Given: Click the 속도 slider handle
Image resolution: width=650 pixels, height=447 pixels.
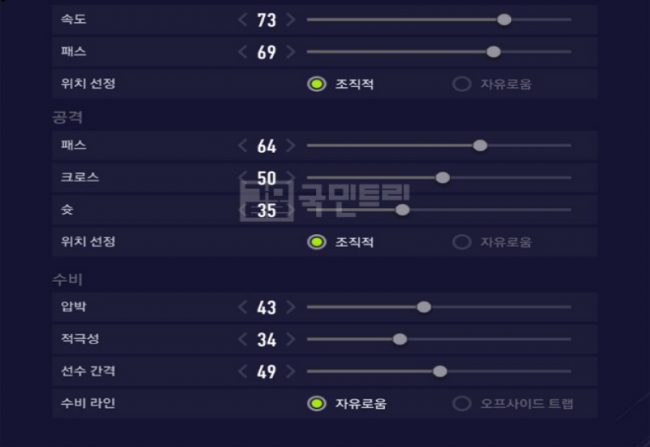Looking at the screenshot, I should tap(504, 20).
